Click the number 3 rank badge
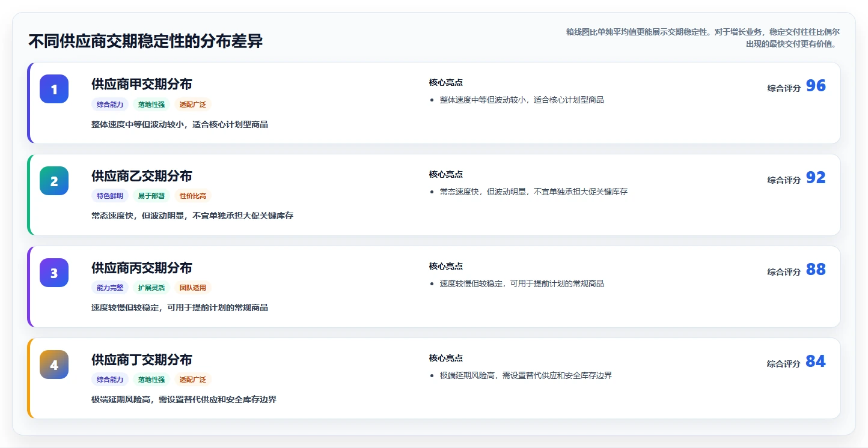Viewport: 868px width, 448px height. pos(54,273)
